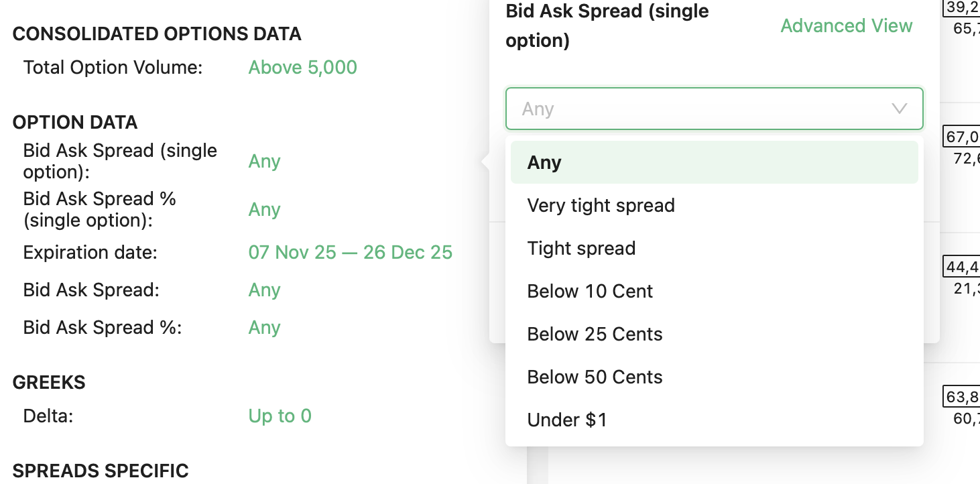Edit Total Option Volume "Above 5,000" value

[302, 67]
